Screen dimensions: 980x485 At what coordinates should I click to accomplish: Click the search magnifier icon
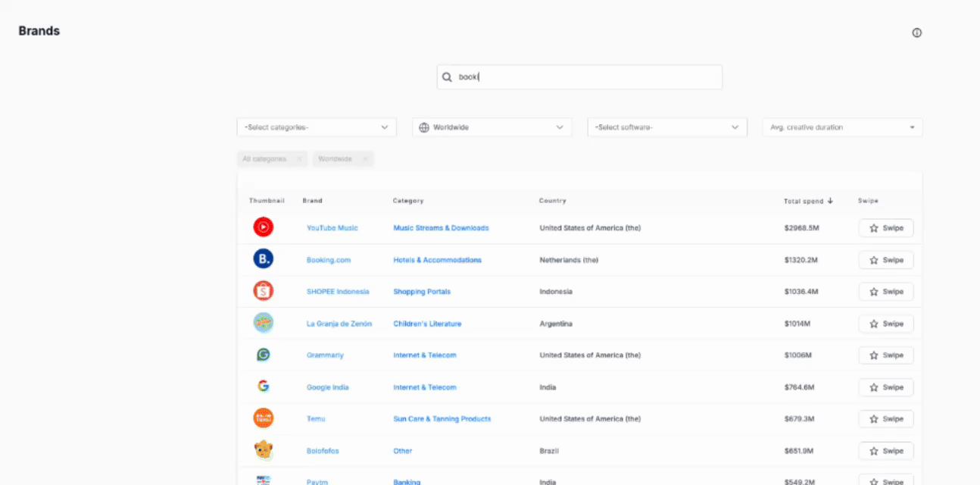[x=448, y=77]
